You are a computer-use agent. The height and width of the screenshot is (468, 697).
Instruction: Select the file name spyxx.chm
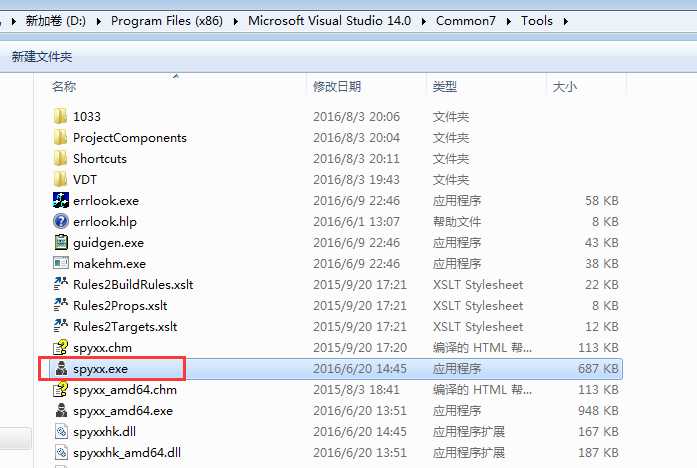pyautogui.click(x=102, y=348)
